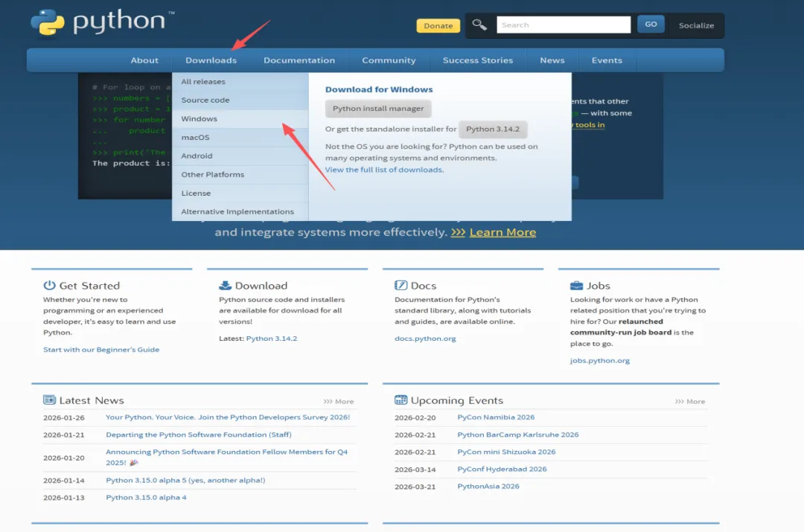Click More next to Latest News
The image size is (804, 532).
339,401
